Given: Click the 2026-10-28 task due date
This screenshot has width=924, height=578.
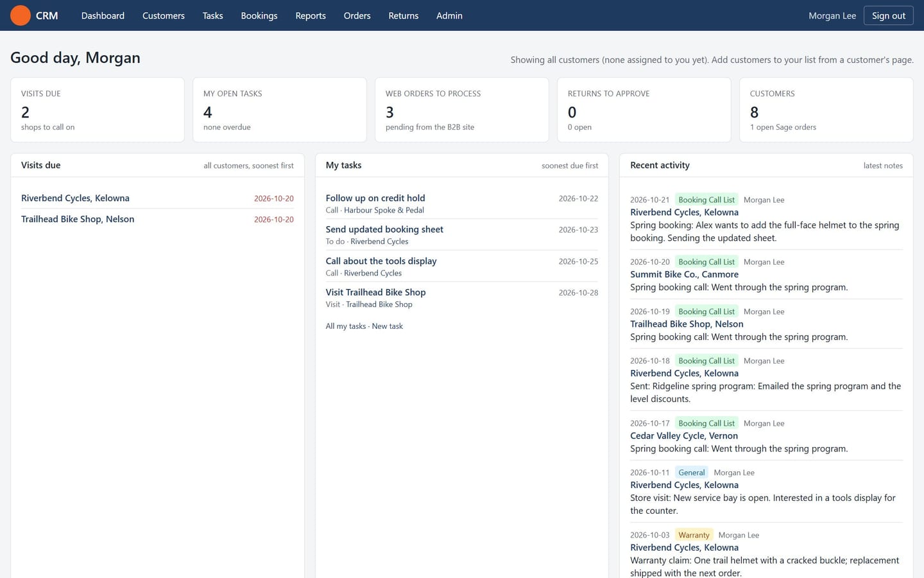Looking at the screenshot, I should (x=578, y=292).
